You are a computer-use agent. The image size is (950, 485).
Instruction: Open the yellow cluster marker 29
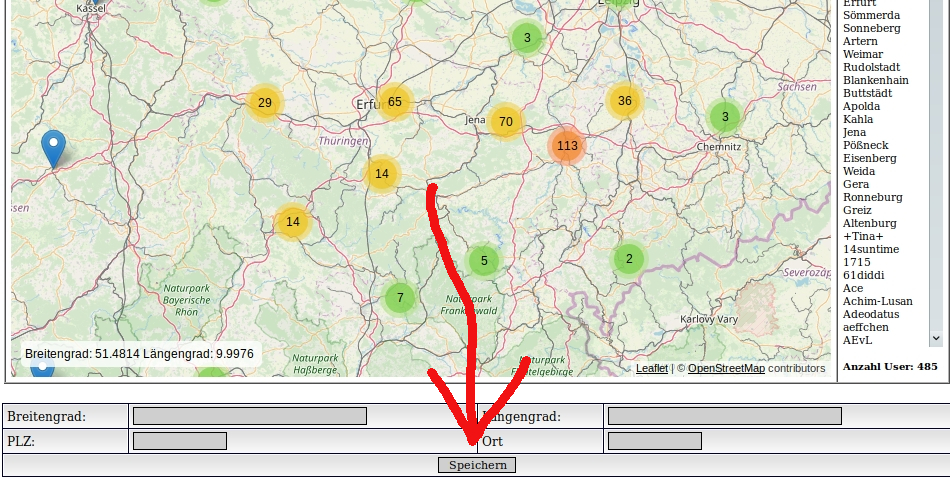coord(264,103)
